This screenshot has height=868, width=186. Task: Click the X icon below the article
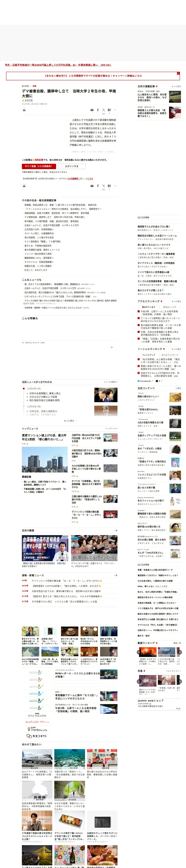tap(104, 186)
